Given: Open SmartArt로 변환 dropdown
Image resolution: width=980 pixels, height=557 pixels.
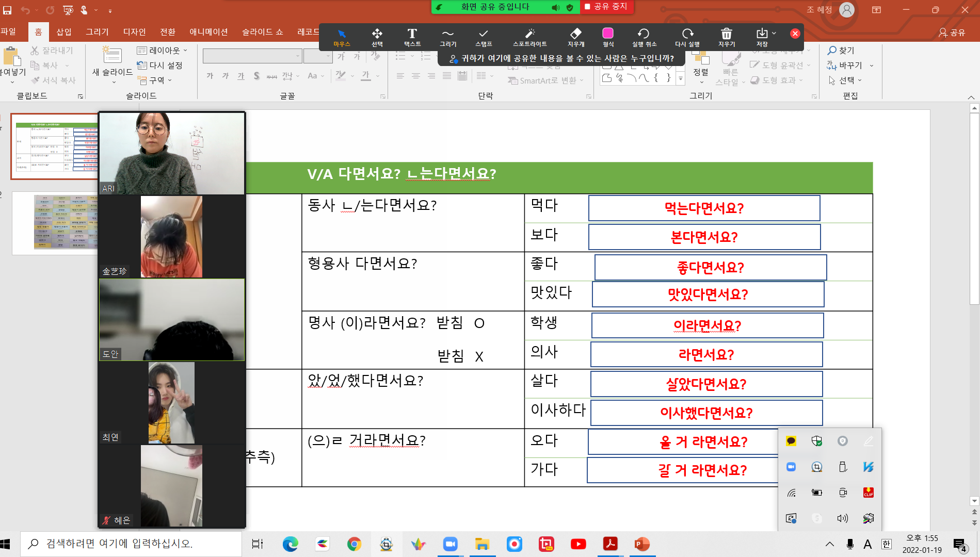Looking at the screenshot, I should click(x=546, y=80).
